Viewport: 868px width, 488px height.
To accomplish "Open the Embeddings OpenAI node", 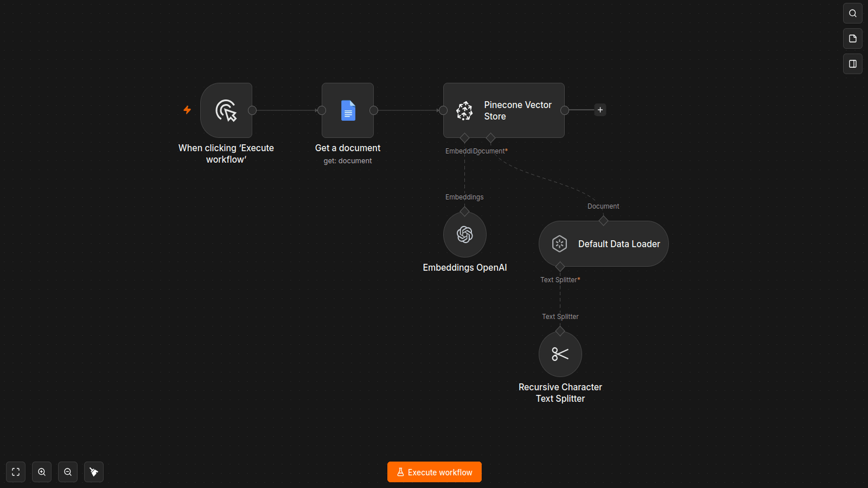I will tap(465, 235).
